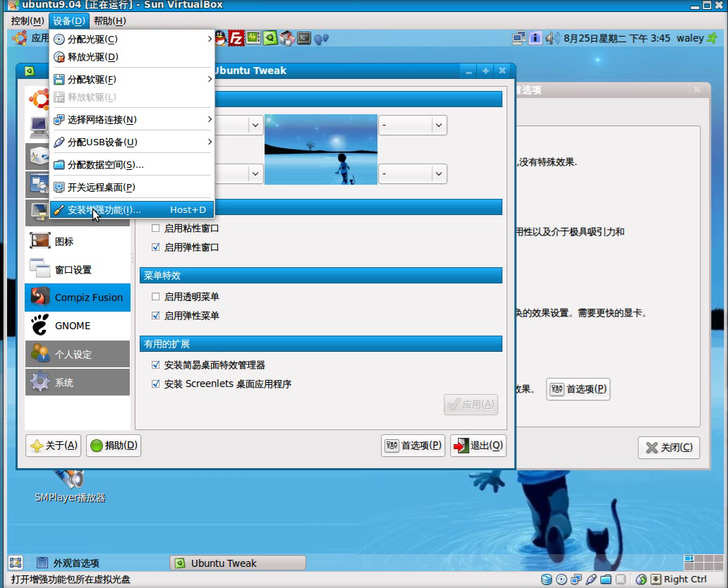728x588 pixels.
Task: Uncheck 安装 Screenlets 桌面应用程序
Action: coord(155,384)
